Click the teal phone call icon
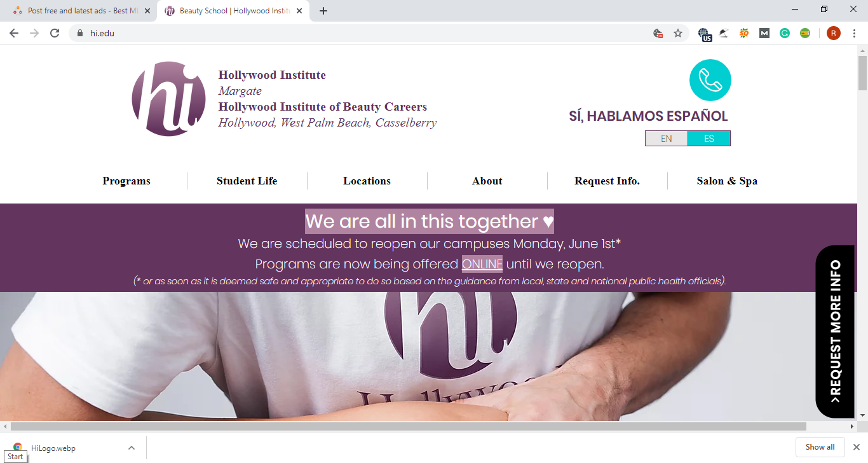868x463 pixels. (x=710, y=80)
